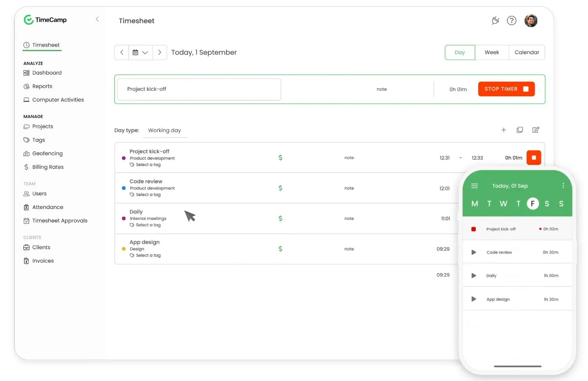This screenshot has width=588, height=381.
Task: Click the Invoices icon
Action: pyautogui.click(x=26, y=261)
